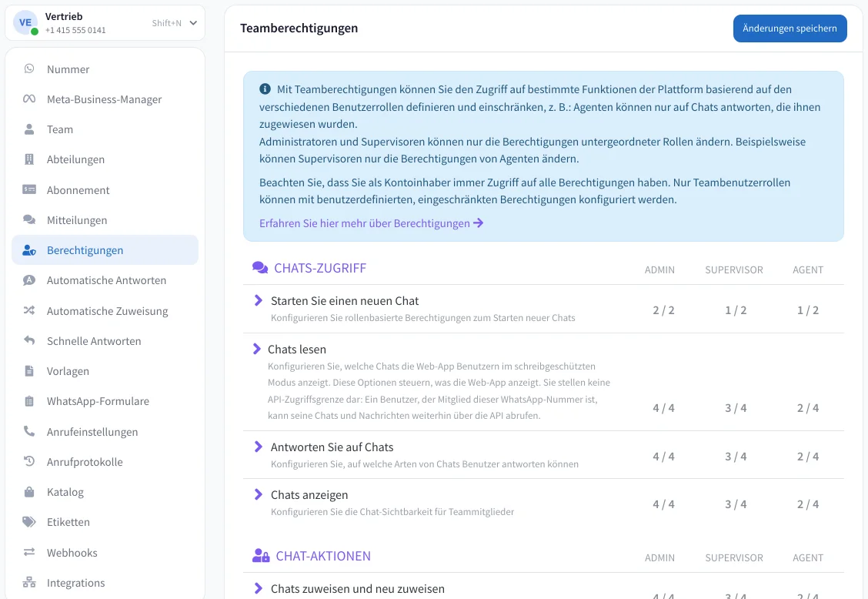Click the info icon in the blue notice
868x599 pixels.
[265, 89]
